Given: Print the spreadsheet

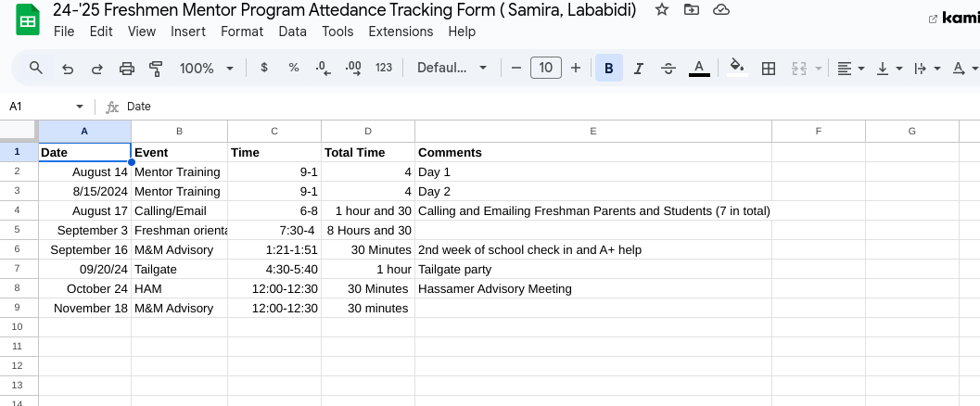Looking at the screenshot, I should (x=127, y=68).
